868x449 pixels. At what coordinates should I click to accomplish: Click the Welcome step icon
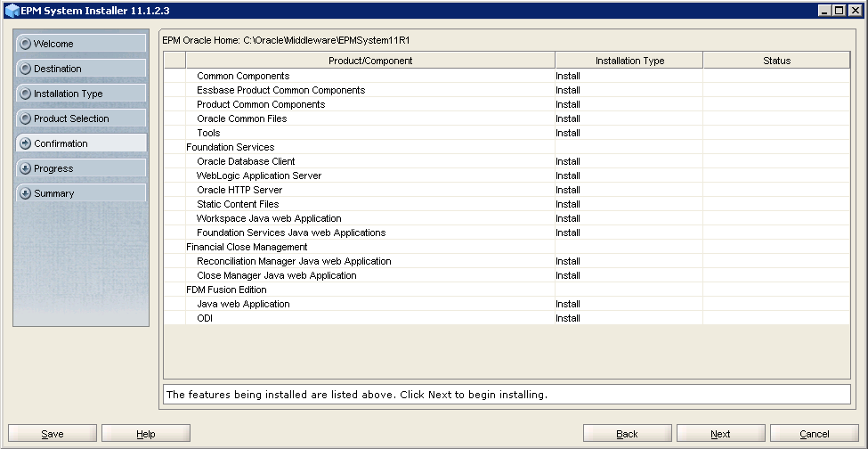pos(25,44)
